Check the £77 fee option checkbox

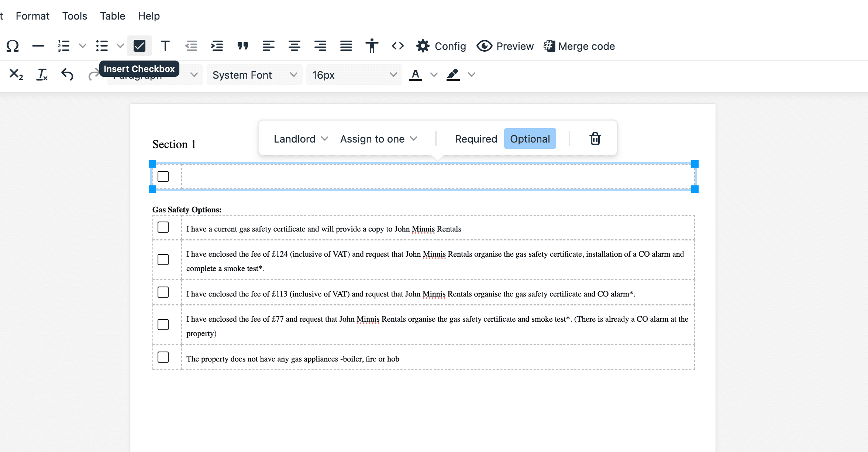point(163,325)
